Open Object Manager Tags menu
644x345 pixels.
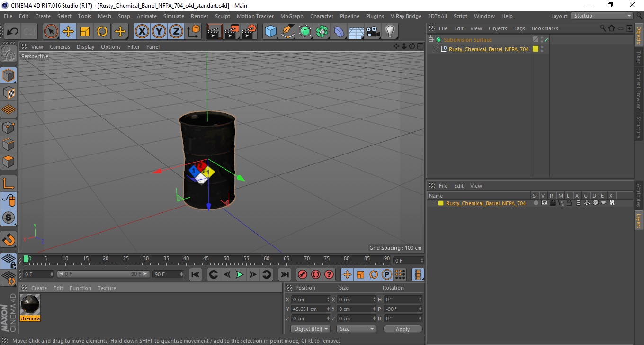[519, 28]
